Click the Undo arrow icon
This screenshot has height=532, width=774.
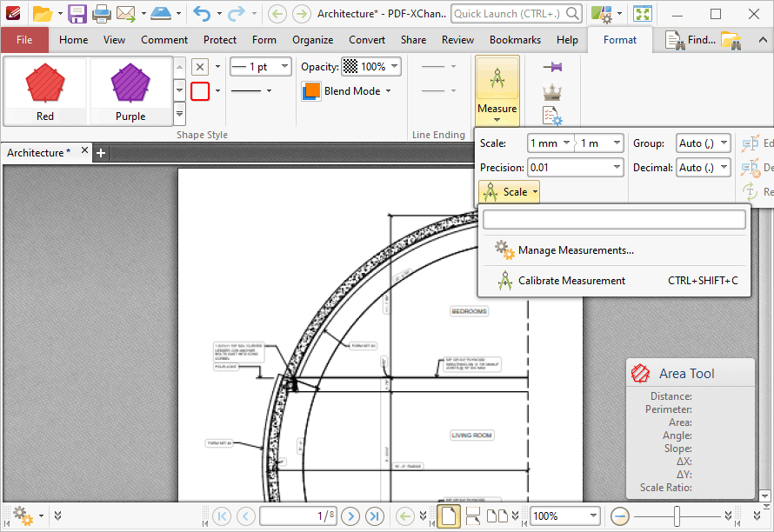click(201, 14)
